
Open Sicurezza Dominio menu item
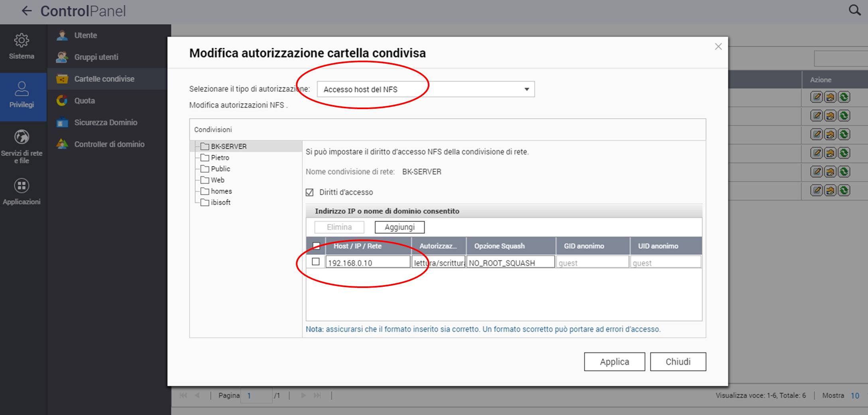click(105, 123)
